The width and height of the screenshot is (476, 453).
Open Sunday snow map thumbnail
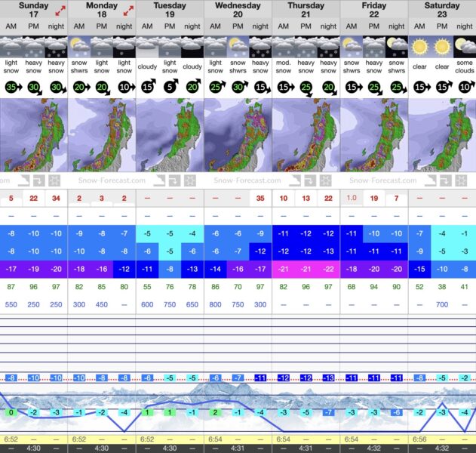point(34,135)
